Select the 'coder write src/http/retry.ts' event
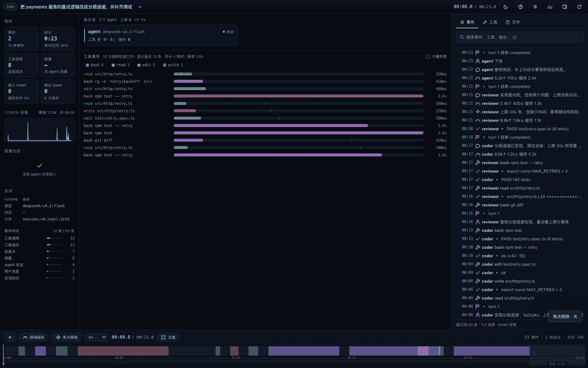Image resolution: width=588 pixels, height=368 pixels. click(519, 281)
